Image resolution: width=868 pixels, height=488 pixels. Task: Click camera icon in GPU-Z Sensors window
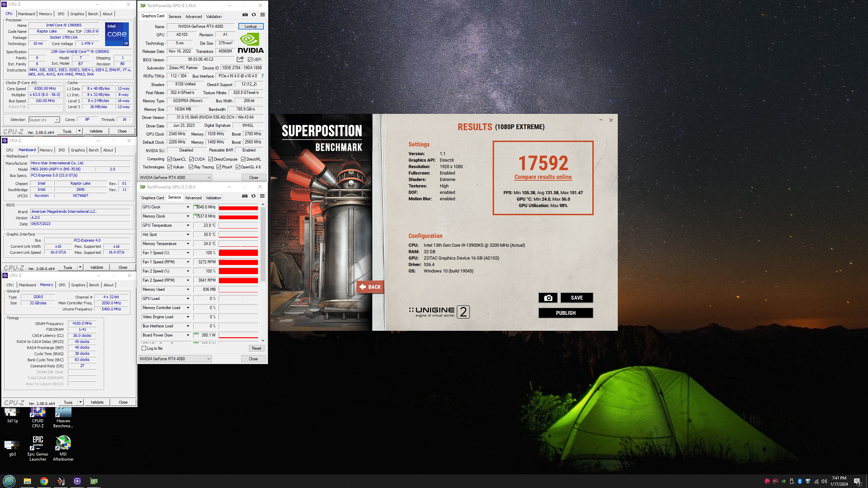click(245, 196)
